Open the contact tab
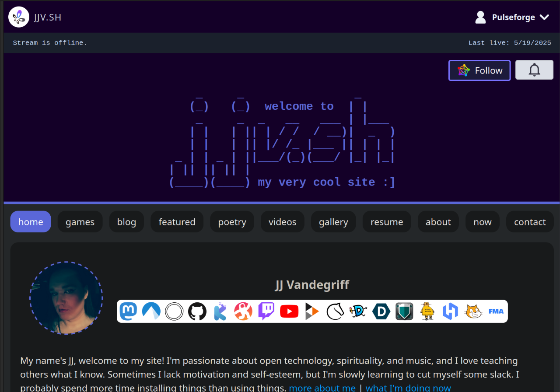 530,222
